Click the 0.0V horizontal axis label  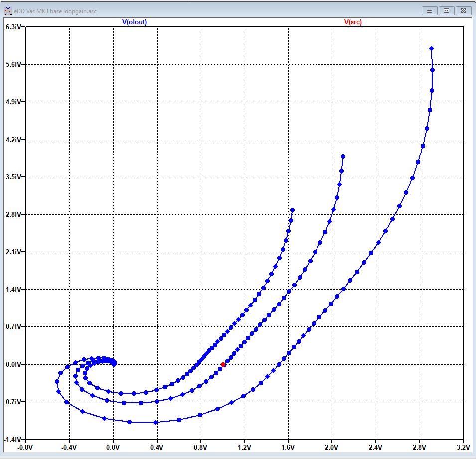pos(113,447)
